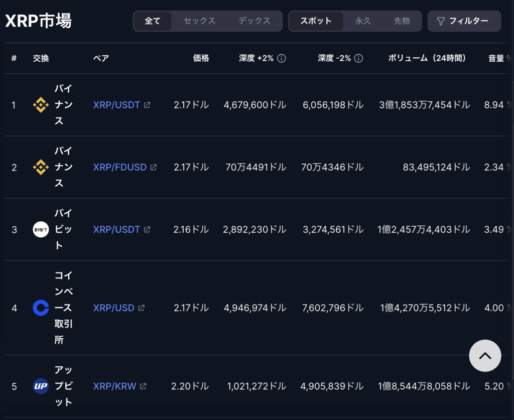The height and width of the screenshot is (420, 514).
Task: Click the 70万4491ドル depth value
Action: 256,167
